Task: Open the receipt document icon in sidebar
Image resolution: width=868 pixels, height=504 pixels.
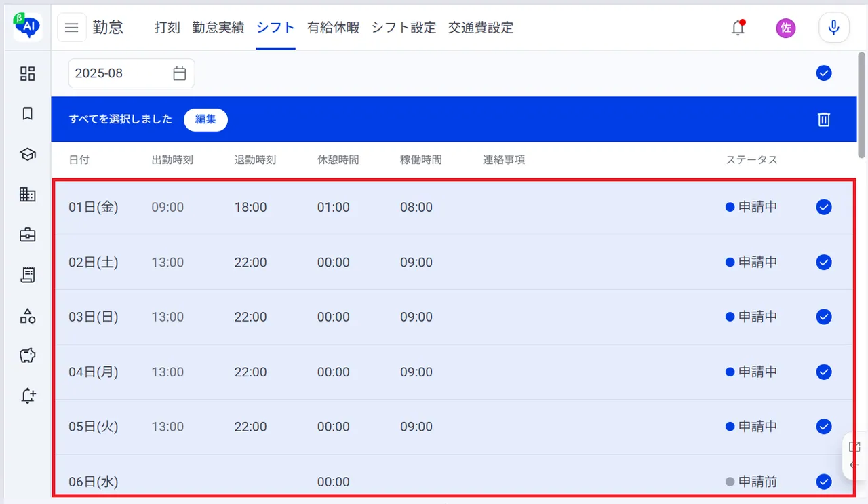Action: [x=27, y=275]
